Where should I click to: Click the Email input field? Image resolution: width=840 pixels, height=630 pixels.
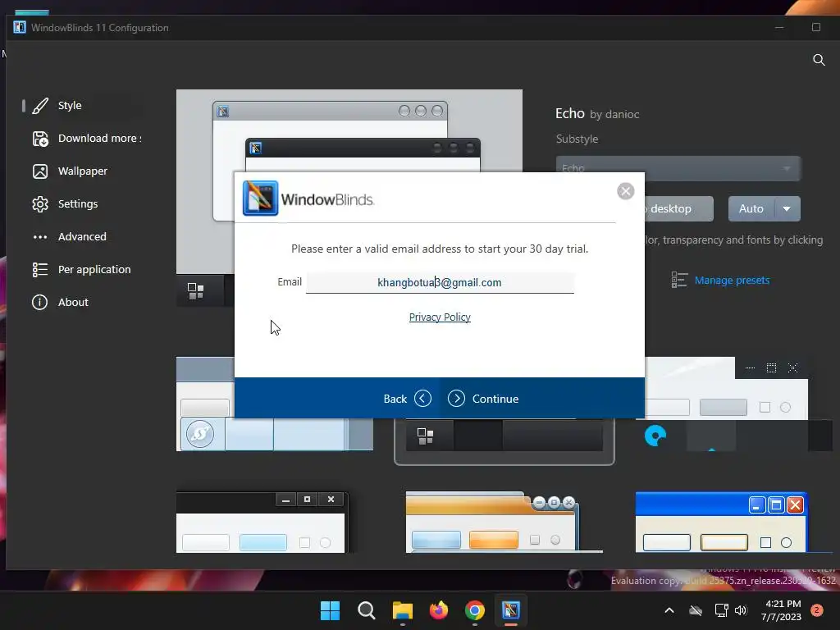(x=440, y=282)
